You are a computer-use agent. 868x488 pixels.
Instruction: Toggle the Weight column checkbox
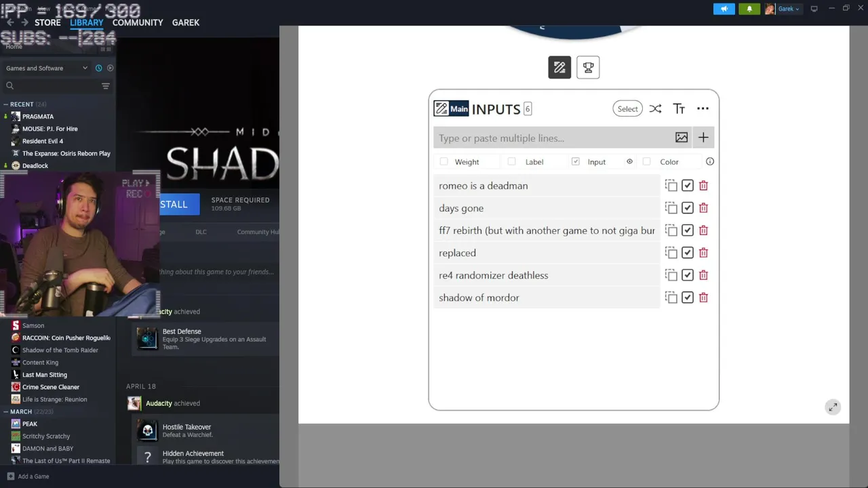click(x=443, y=161)
